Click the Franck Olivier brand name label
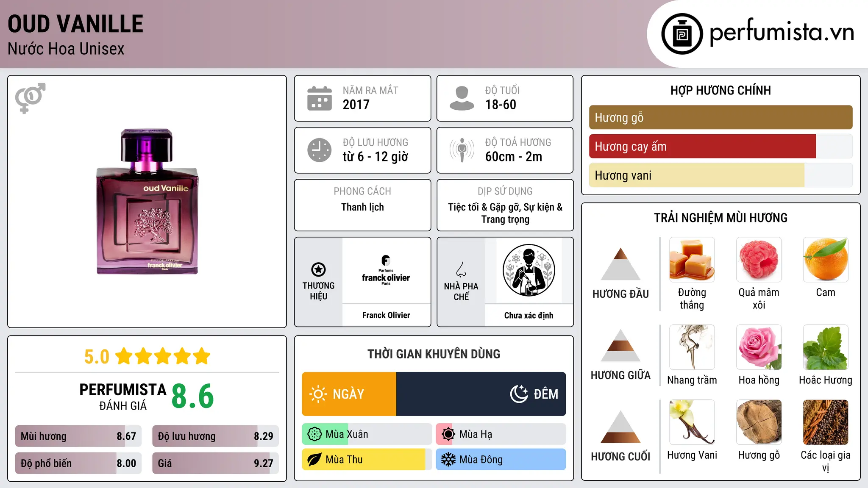Screen dimensions: 868x488 pyautogui.click(x=386, y=315)
